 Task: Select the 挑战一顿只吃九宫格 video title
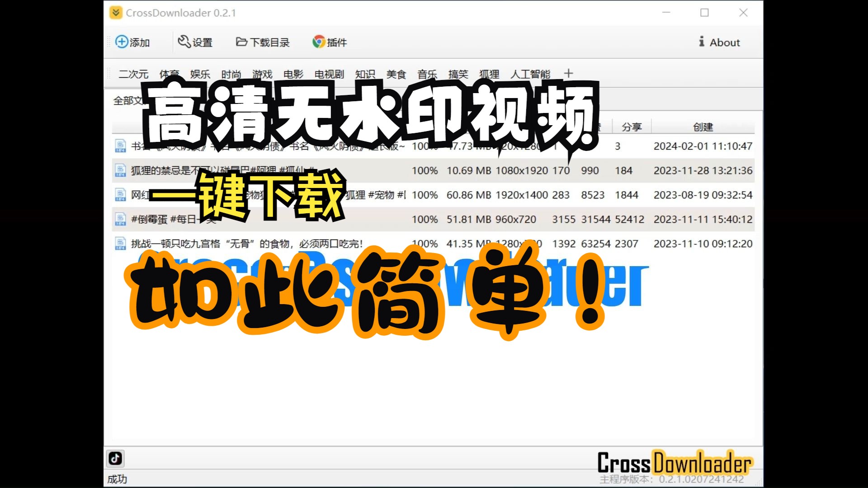[x=247, y=244]
